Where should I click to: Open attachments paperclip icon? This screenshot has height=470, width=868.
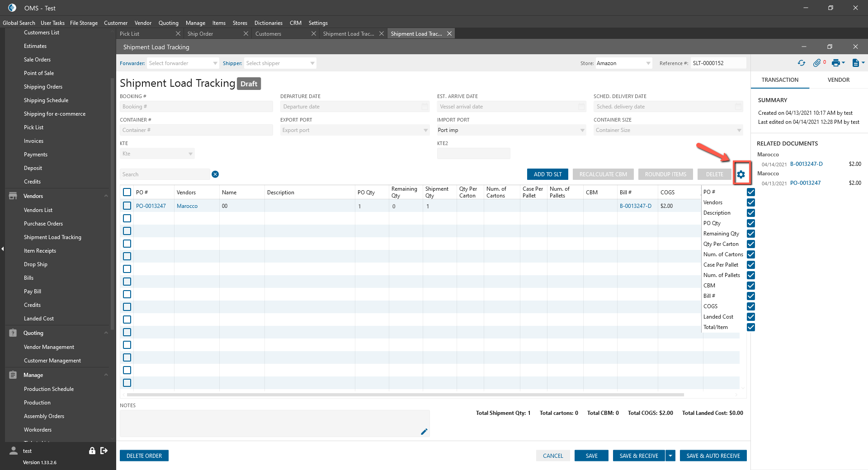(x=817, y=63)
